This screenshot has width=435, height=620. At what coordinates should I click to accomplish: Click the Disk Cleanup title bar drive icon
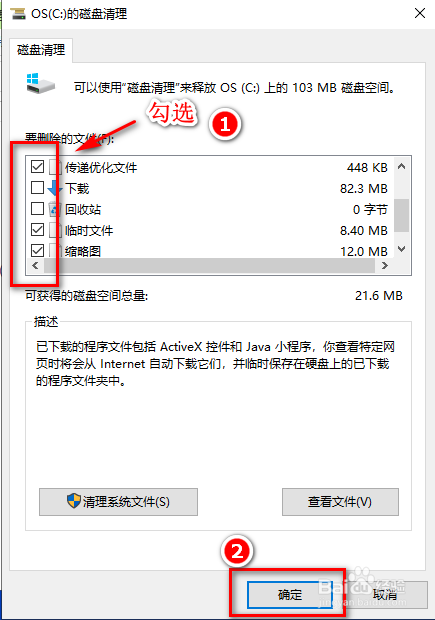[x=18, y=13]
